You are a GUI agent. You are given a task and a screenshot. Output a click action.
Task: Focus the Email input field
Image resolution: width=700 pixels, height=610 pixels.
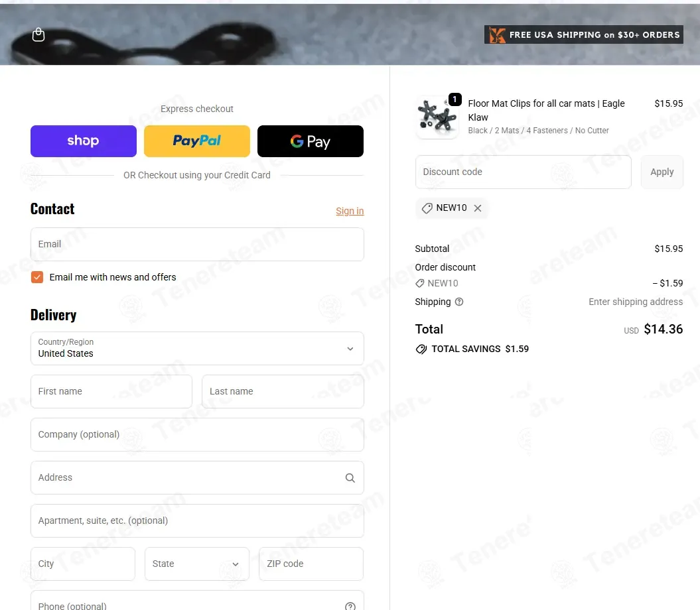(x=197, y=244)
